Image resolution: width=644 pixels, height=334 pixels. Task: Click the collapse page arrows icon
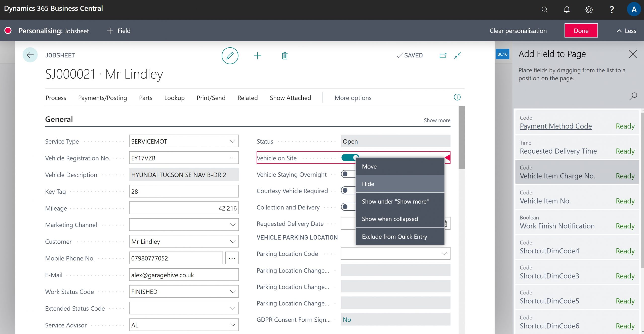tap(457, 55)
